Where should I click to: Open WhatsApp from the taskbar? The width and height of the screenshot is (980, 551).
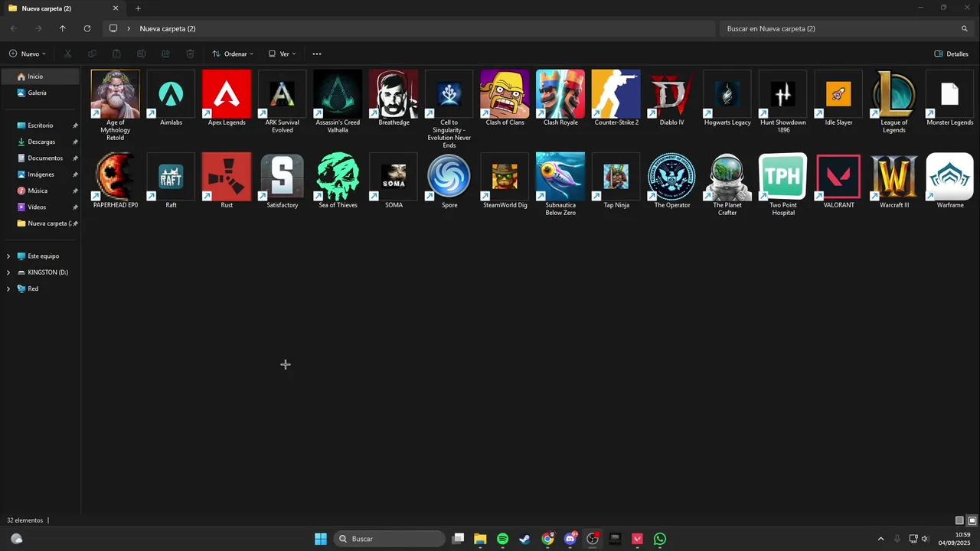(x=660, y=539)
